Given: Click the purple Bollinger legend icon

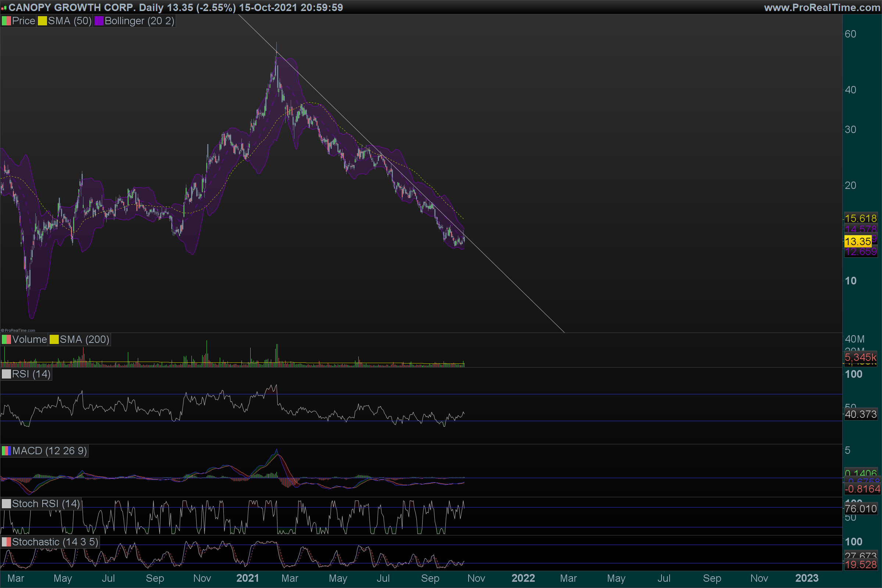Looking at the screenshot, I should [99, 21].
